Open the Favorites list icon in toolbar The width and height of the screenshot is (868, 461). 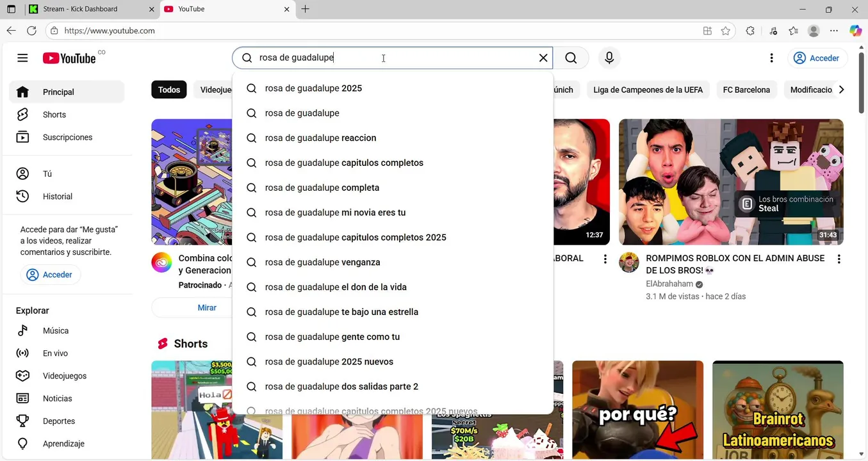coord(793,31)
